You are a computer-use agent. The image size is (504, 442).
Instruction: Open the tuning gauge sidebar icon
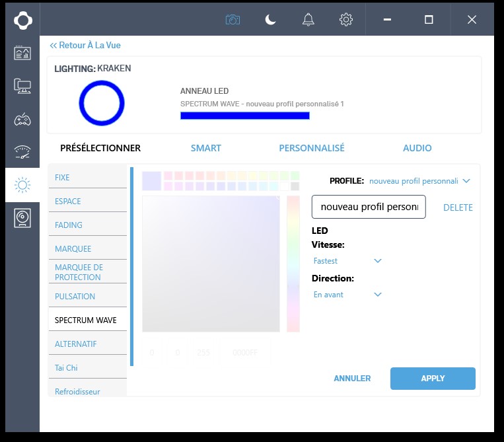tap(22, 152)
